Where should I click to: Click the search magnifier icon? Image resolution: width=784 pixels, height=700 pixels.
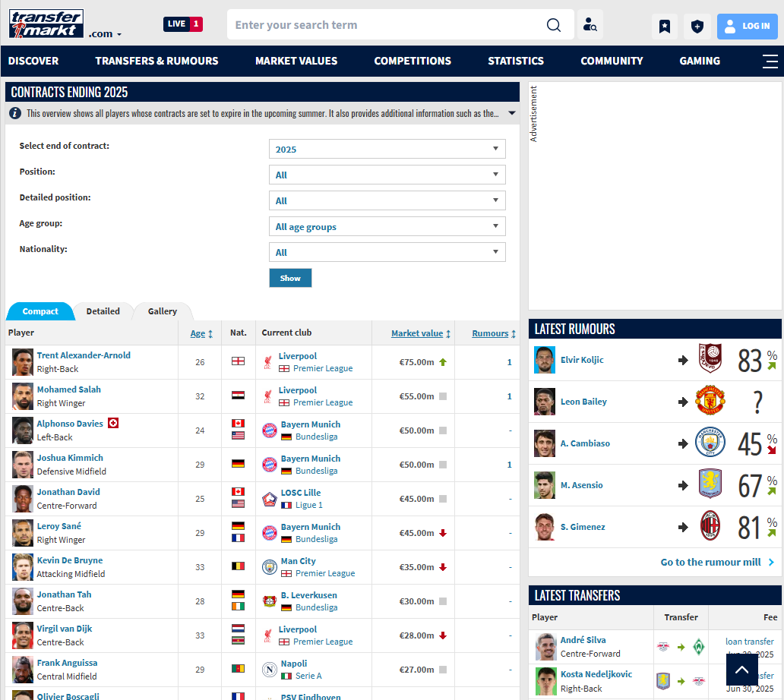[554, 24]
